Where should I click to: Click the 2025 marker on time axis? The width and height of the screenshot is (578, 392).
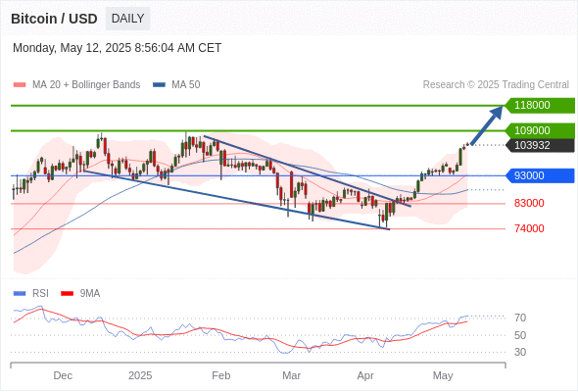pyautogui.click(x=140, y=375)
